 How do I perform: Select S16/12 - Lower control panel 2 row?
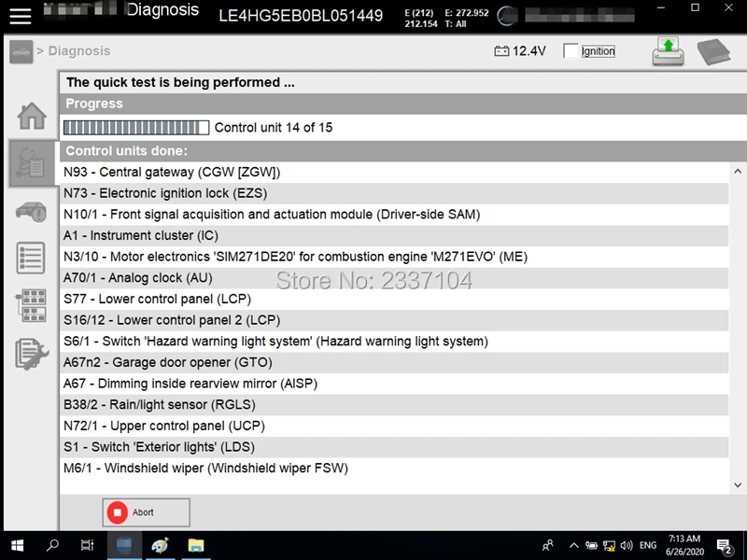point(394,320)
